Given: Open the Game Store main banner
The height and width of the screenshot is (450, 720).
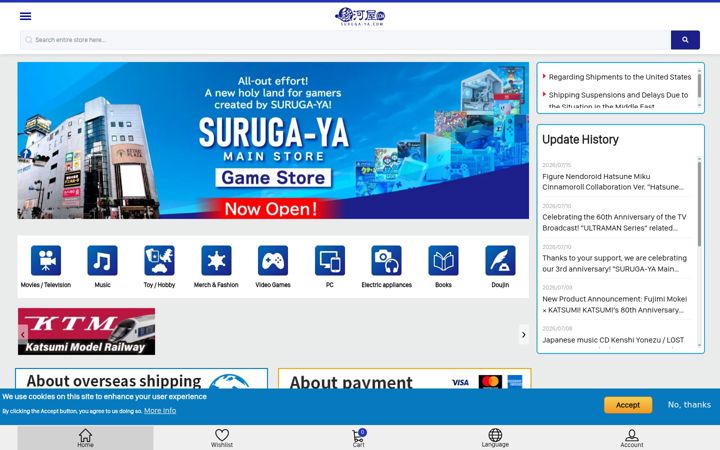Looking at the screenshot, I should [273, 141].
